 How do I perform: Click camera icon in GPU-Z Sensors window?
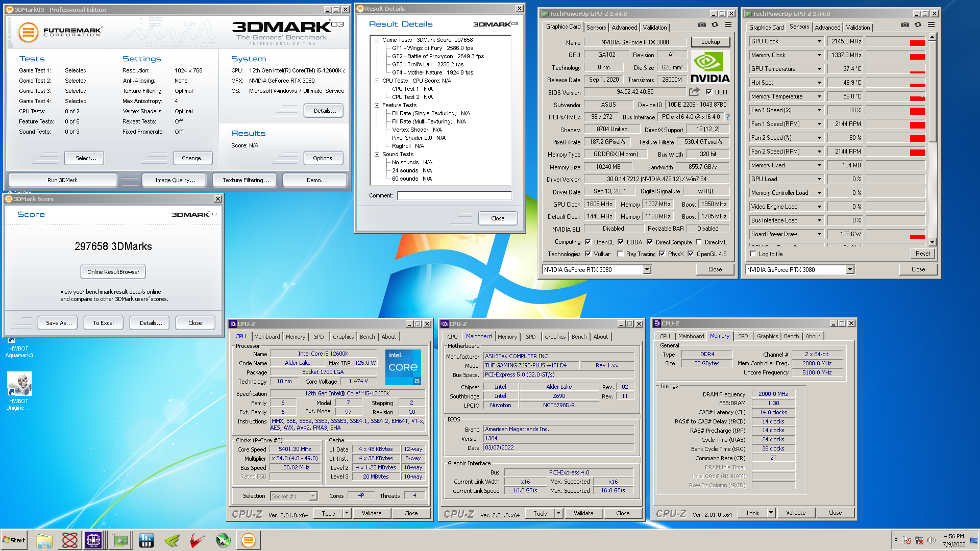(x=905, y=25)
